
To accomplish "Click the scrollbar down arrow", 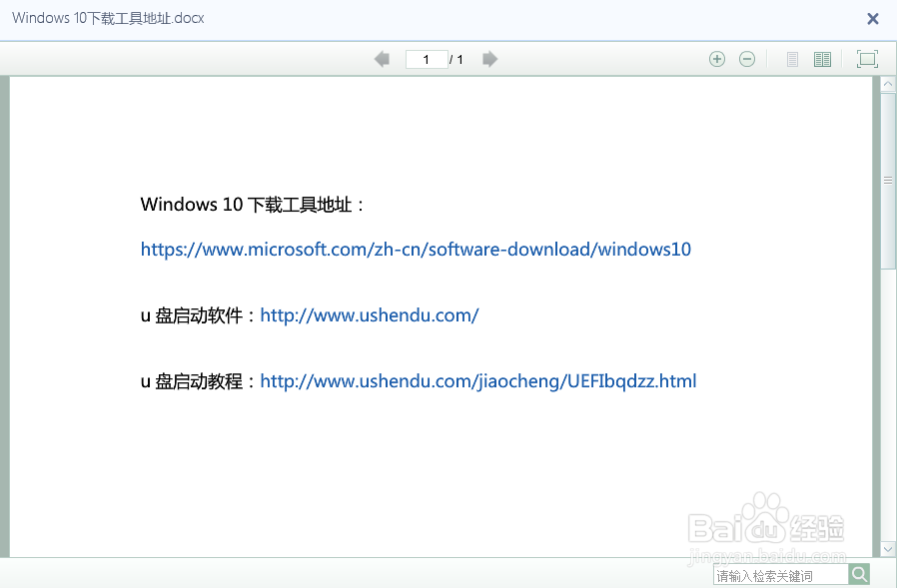I will [x=889, y=549].
